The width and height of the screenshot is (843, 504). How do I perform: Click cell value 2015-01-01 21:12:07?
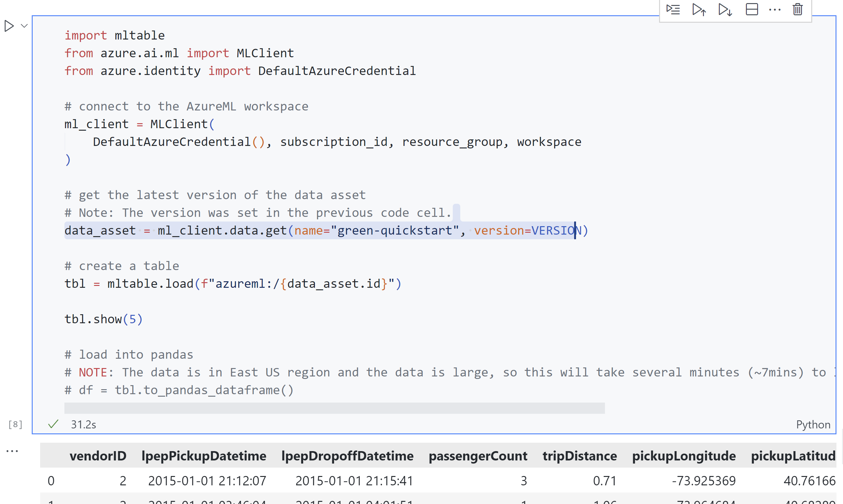pos(207,481)
